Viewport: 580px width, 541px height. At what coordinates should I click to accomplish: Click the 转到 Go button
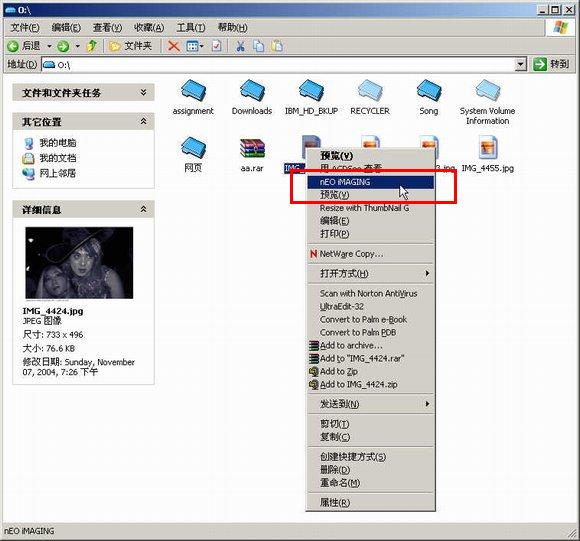(x=551, y=64)
